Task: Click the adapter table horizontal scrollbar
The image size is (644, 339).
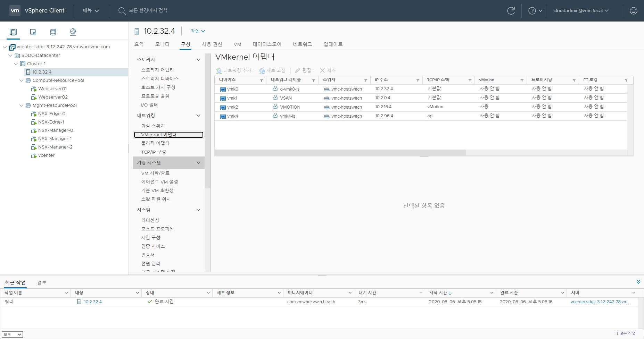Action: pyautogui.click(x=340, y=153)
